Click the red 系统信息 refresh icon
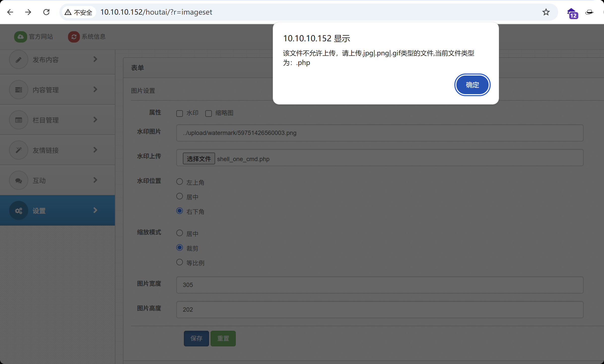 coord(74,37)
